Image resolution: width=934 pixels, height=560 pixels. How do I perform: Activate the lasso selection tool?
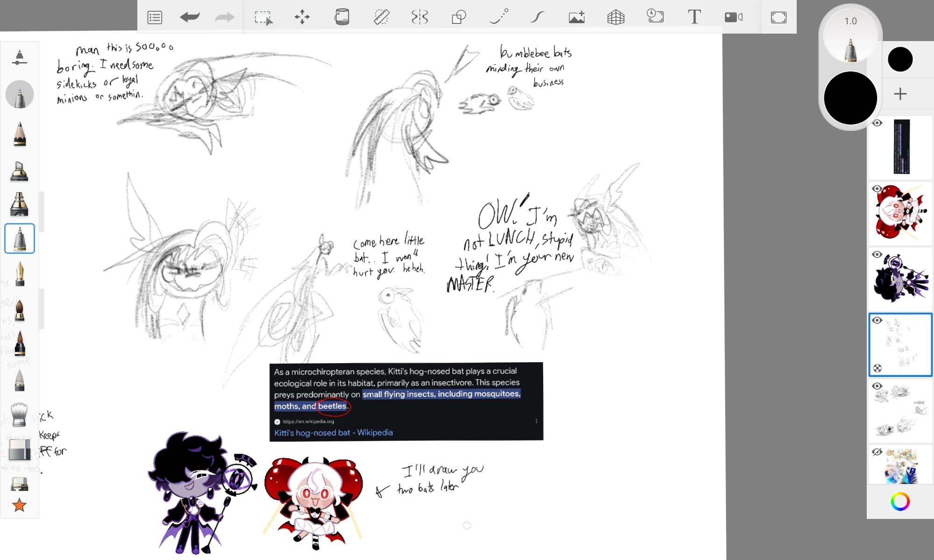pyautogui.click(x=263, y=17)
